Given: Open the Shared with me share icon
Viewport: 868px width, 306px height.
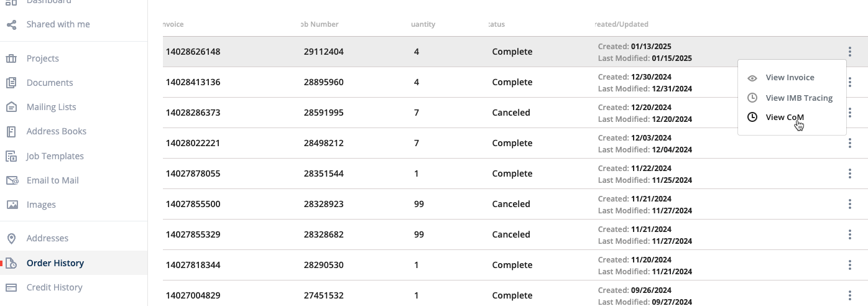Looking at the screenshot, I should (11, 24).
